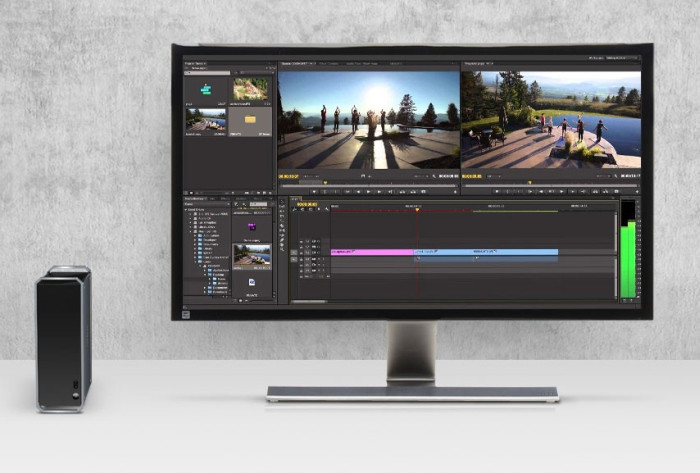700x473 pixels.
Task: Click Extract button in Program monitor
Action: point(606,191)
